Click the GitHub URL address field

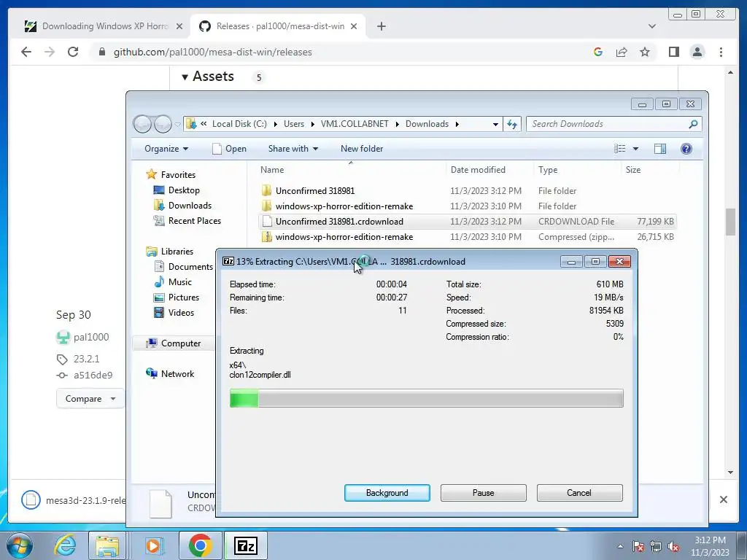click(212, 52)
